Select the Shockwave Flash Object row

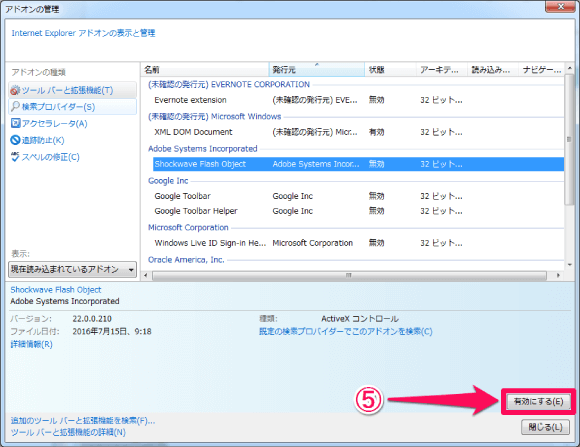(358, 164)
